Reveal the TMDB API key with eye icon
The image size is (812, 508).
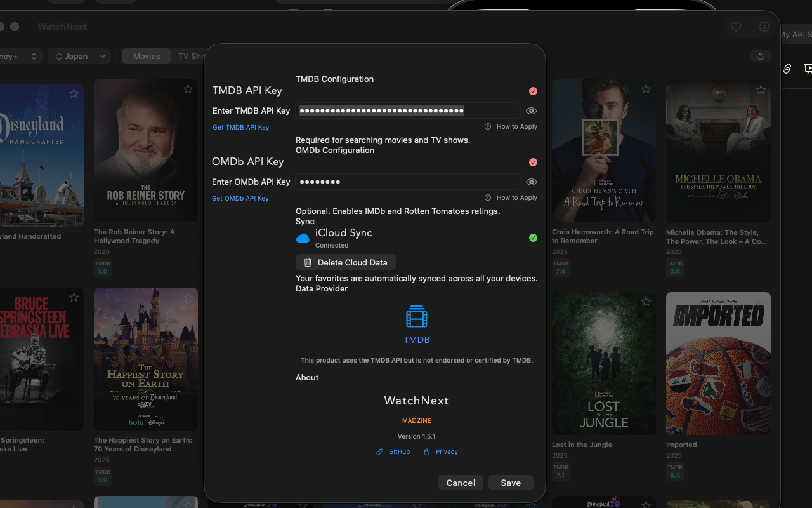click(x=532, y=110)
